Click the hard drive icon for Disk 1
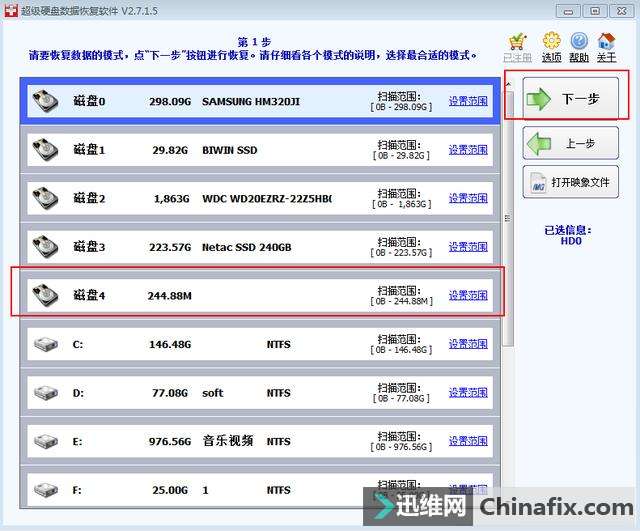The width and height of the screenshot is (640, 531). pos(46,150)
